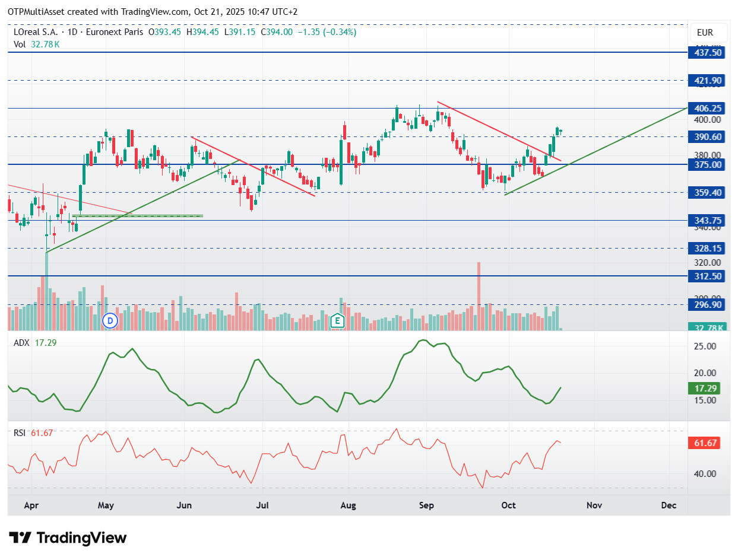This screenshot has height=560, width=738.
Task: Select the 328.15 price level label
Action: pos(708,248)
